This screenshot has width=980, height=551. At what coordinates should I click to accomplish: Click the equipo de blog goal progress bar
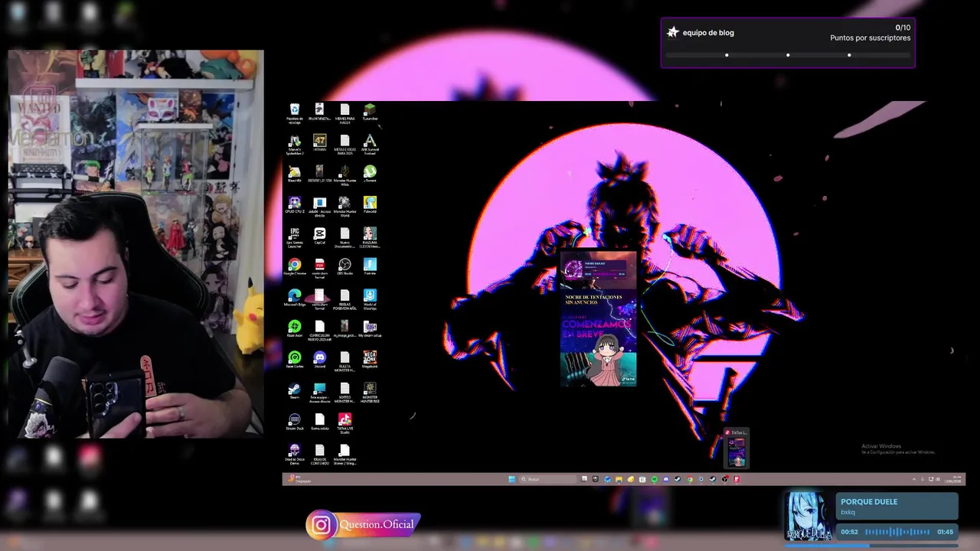[788, 55]
